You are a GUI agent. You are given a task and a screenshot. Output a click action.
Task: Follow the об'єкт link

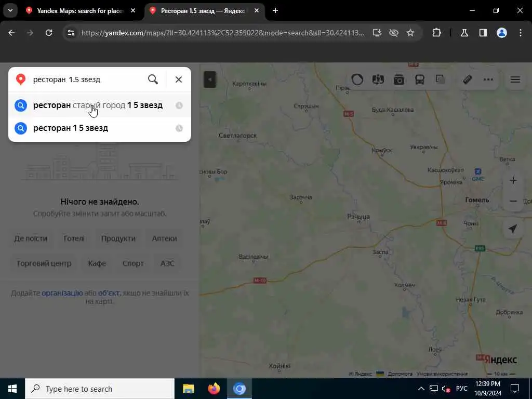click(109, 293)
